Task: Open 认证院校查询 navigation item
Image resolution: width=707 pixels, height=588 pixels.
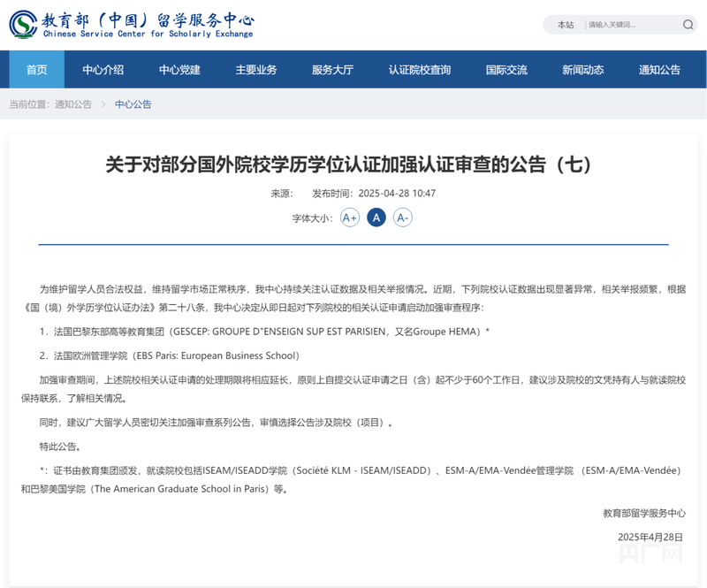Action: click(420, 70)
